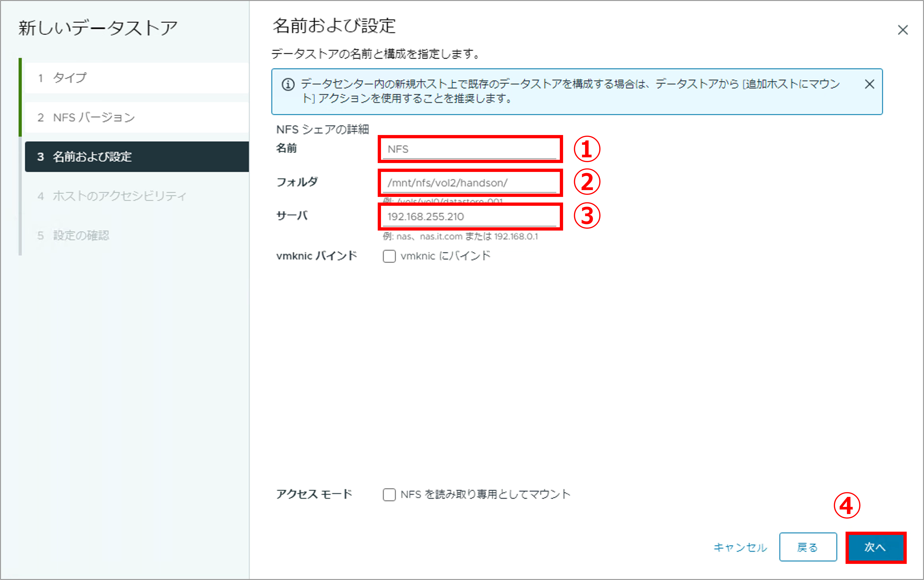Enable the vmknic にバインド checkbox

click(x=389, y=256)
